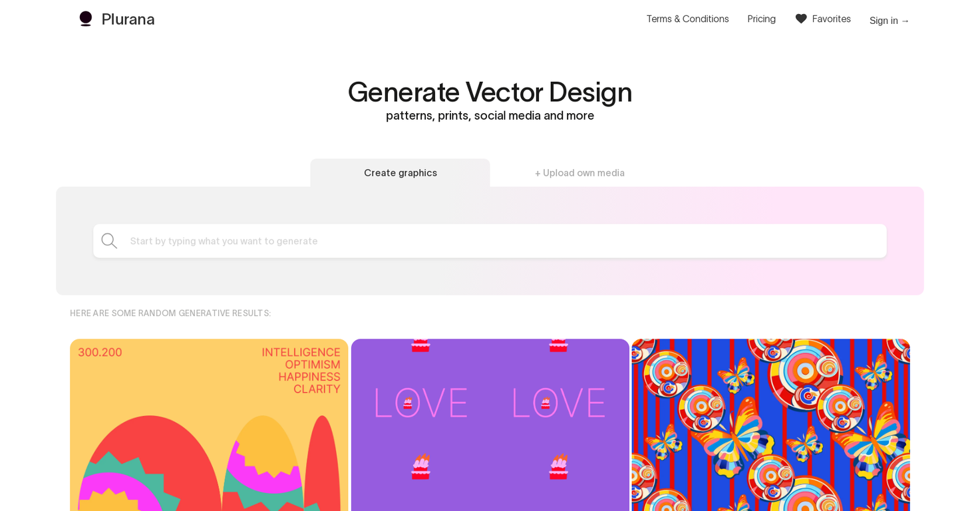Click the INTELLIGENCE OPTIMISM text block

point(301,371)
